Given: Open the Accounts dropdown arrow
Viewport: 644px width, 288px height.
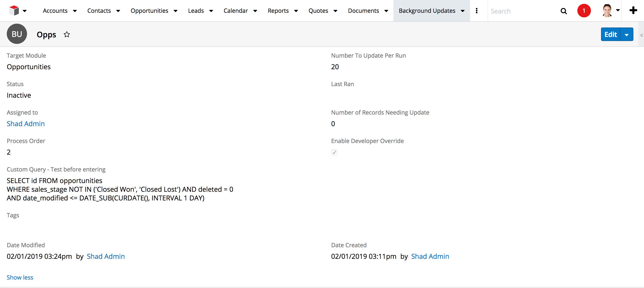Looking at the screenshot, I should 75,11.
